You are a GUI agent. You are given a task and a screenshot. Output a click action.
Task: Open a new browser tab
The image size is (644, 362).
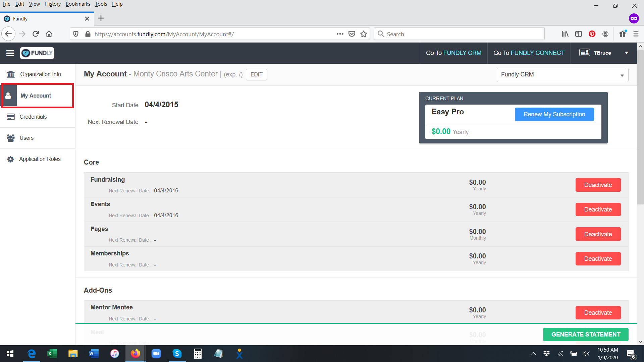coord(101,18)
